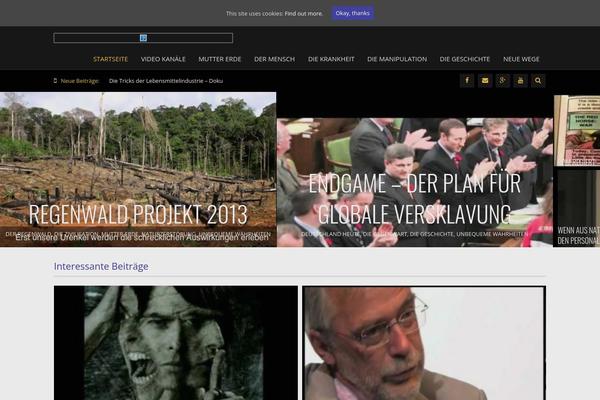
Task: Accept cookies with Okay, thanks
Action: [352, 13]
